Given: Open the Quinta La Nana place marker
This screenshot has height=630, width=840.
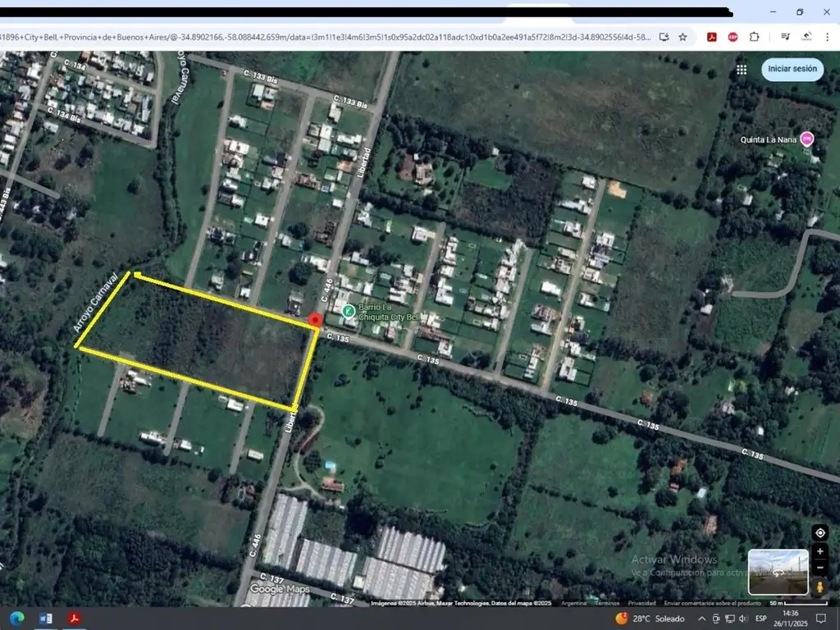Looking at the screenshot, I should [x=807, y=139].
